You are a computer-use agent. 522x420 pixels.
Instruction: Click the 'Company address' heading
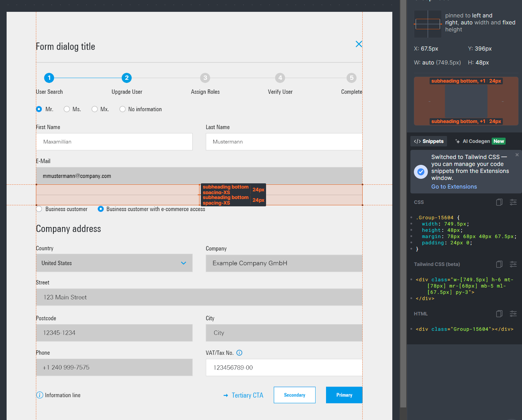68,229
